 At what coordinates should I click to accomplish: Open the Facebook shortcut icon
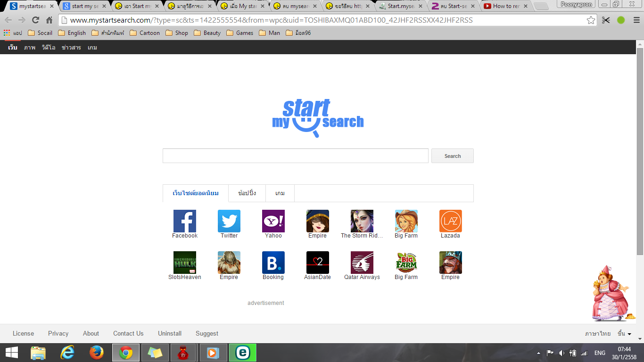(185, 221)
